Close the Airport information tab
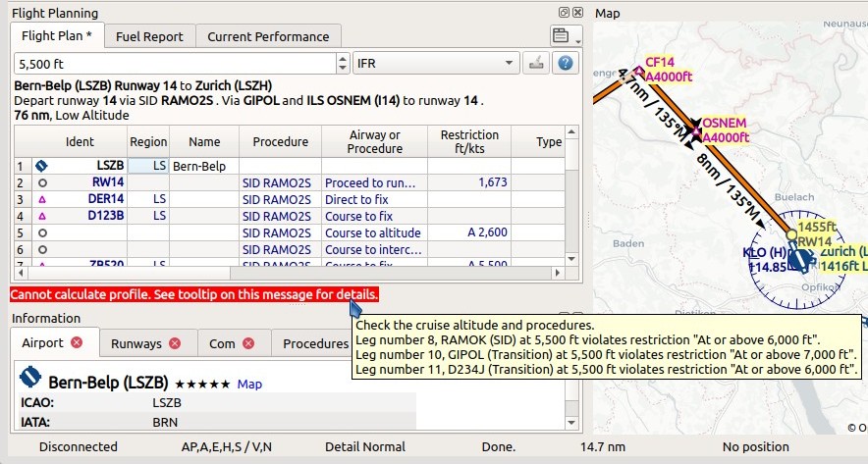The height and width of the screenshot is (464, 868). pyautogui.click(x=77, y=342)
